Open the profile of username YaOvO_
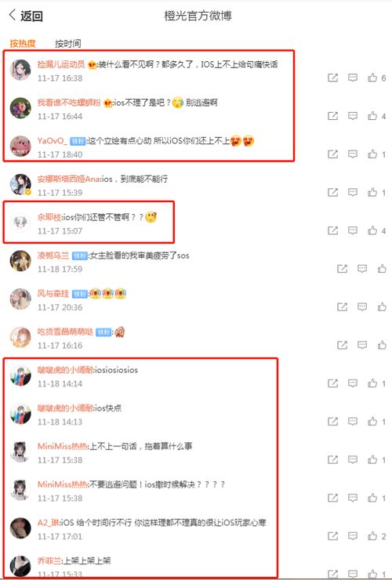392x580 pixels. pos(53,141)
